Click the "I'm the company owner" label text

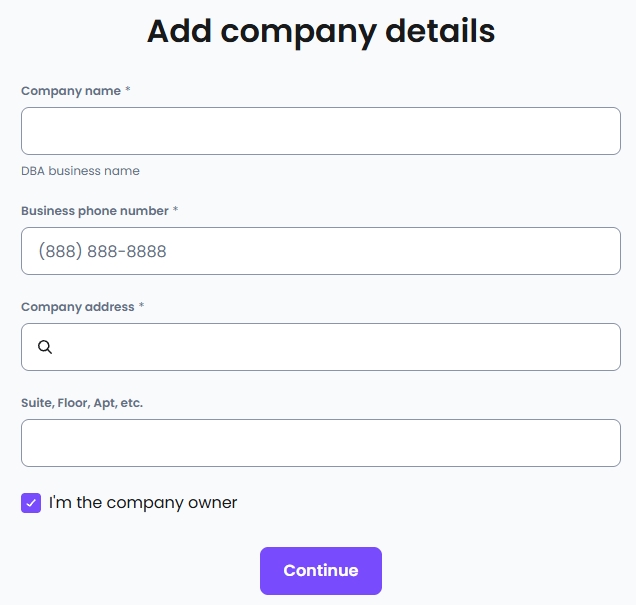point(143,503)
